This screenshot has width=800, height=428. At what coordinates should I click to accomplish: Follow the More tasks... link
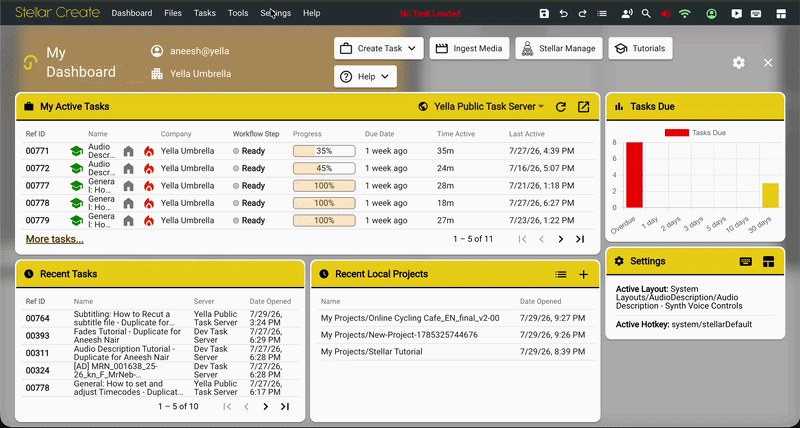[x=55, y=239]
